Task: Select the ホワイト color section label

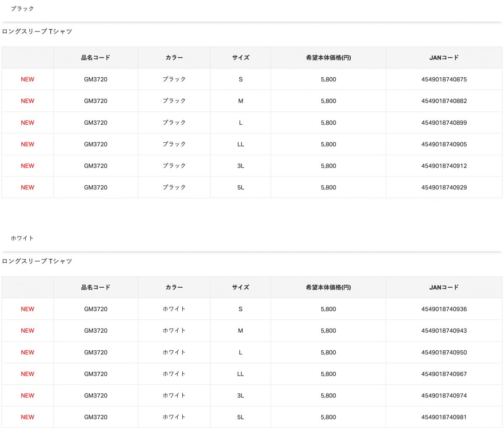Action: pyautogui.click(x=22, y=238)
